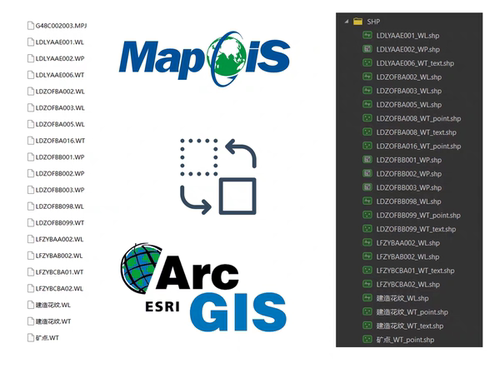
Task: Click the file icon beside LFZYBCBA02.WL
Action: 30,288
